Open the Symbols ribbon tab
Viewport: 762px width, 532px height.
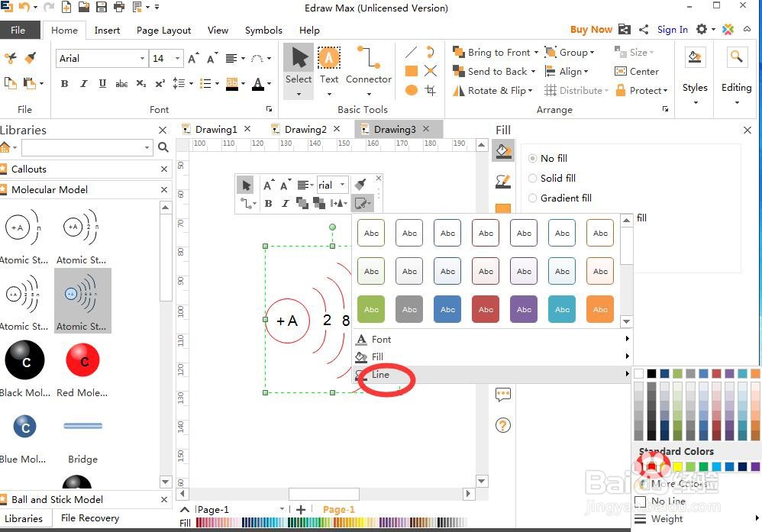pos(263,30)
